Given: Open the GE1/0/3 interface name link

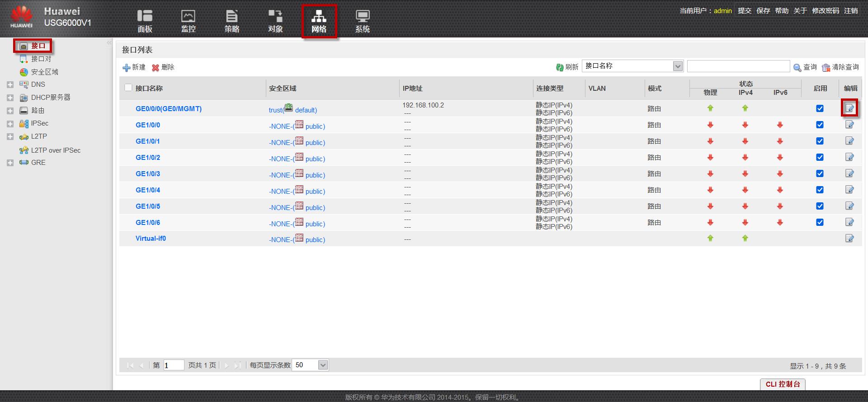Looking at the screenshot, I should tap(148, 173).
